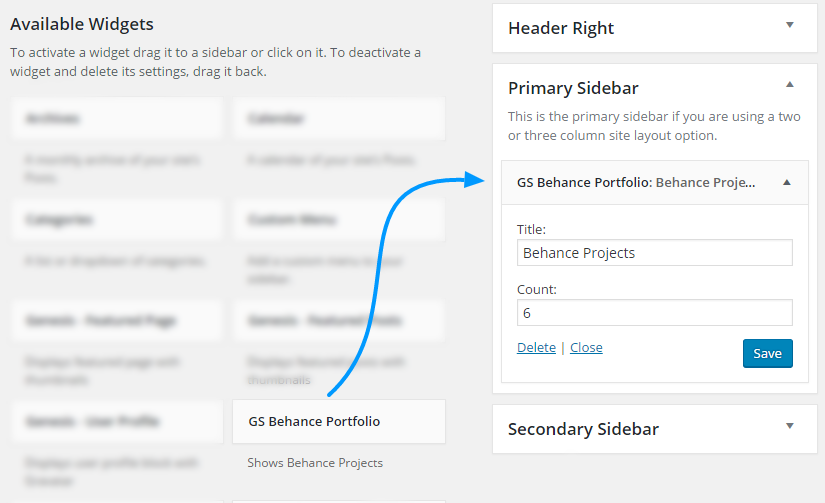Select the Custom Menu available widget

[338, 219]
